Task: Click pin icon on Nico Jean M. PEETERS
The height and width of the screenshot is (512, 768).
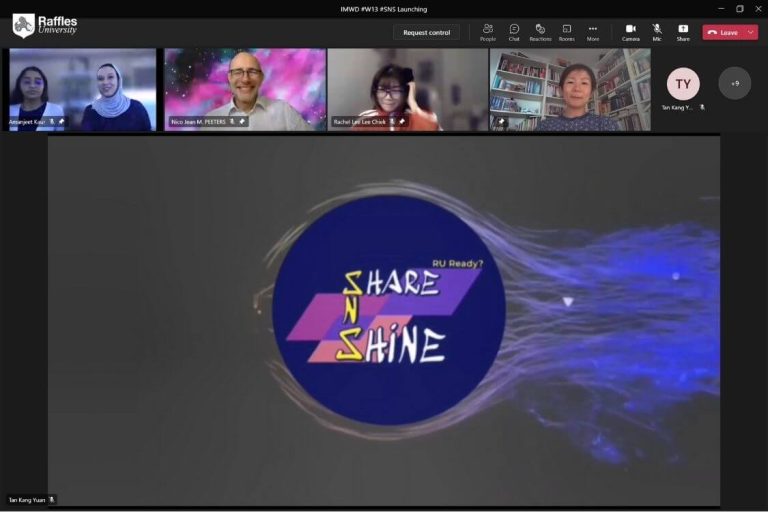Action: (242, 122)
